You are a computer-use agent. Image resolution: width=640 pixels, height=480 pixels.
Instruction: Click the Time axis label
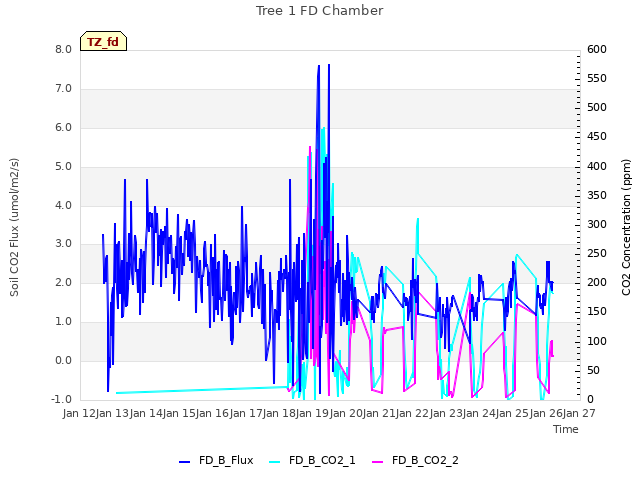pyautogui.click(x=566, y=429)
